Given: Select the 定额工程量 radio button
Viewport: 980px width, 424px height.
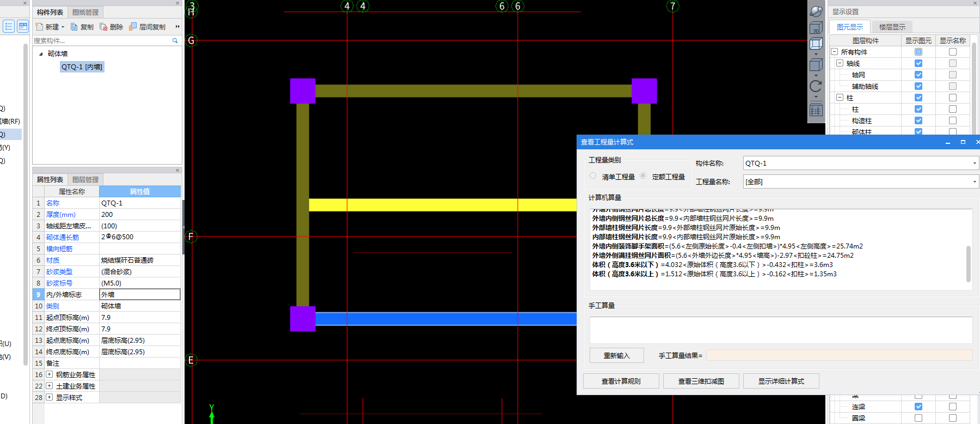Looking at the screenshot, I should point(643,176).
